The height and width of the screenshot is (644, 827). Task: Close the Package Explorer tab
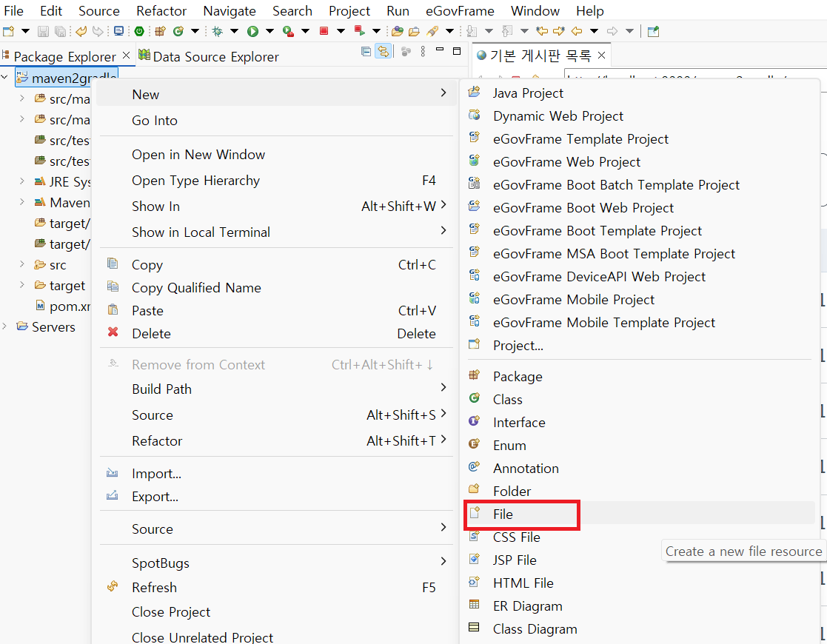[x=126, y=56]
